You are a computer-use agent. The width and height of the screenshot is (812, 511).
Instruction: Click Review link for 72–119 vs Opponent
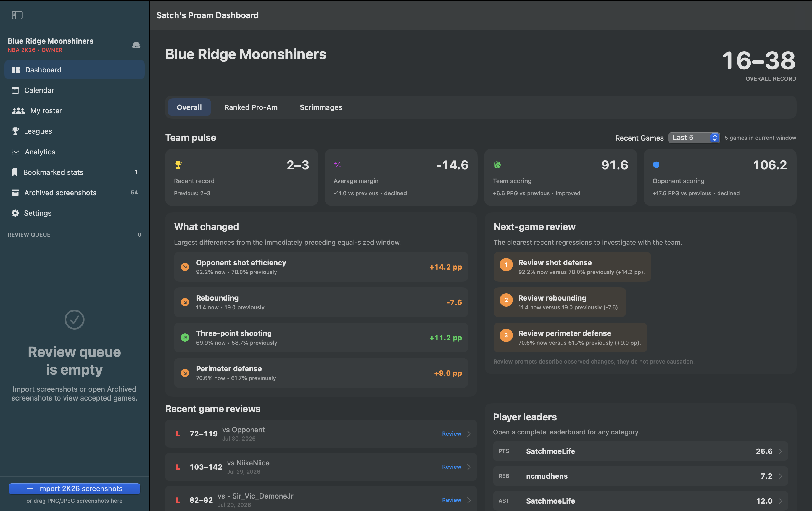[x=452, y=434]
